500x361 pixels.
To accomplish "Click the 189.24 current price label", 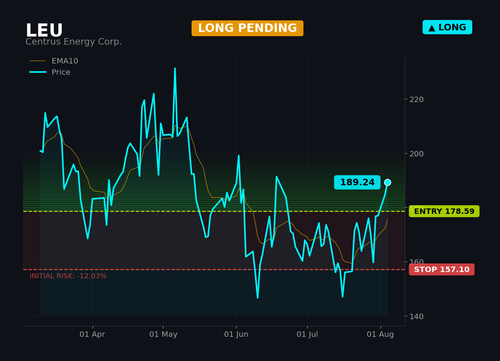I will [x=357, y=182].
